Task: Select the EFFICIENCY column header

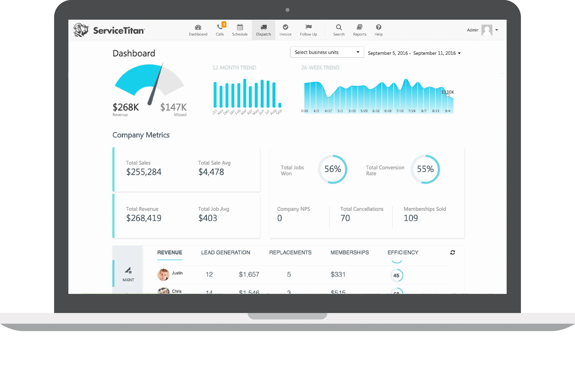Action: (403, 252)
